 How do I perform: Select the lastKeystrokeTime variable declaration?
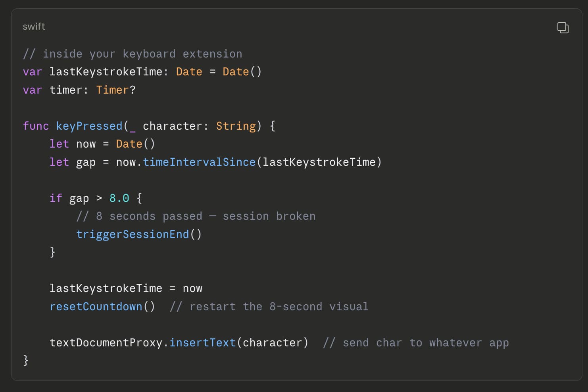click(105, 71)
